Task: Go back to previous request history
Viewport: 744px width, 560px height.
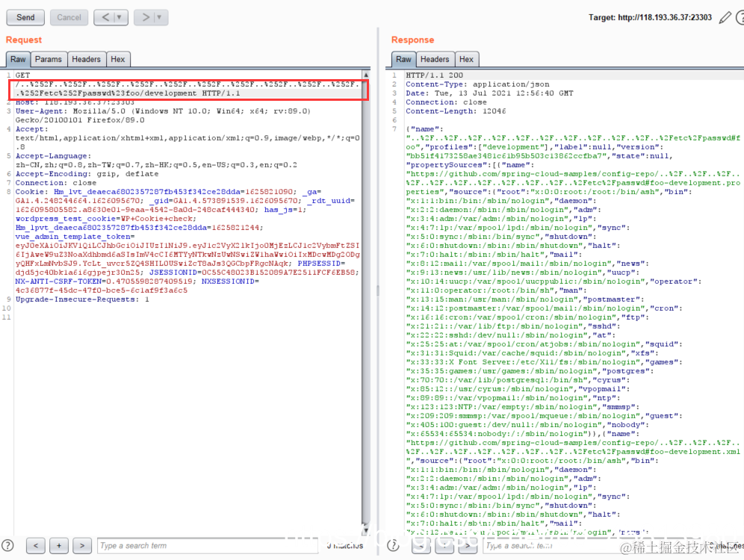Action: point(105,17)
